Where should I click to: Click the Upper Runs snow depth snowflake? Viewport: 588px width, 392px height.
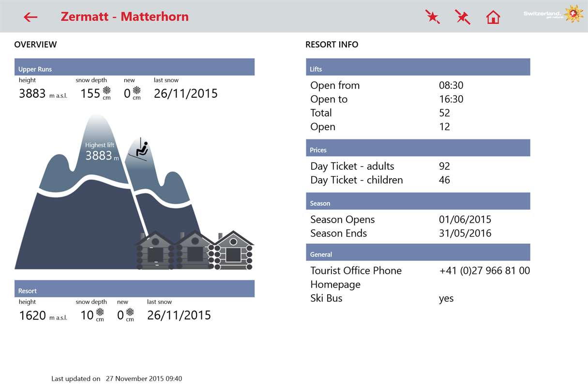pos(106,90)
